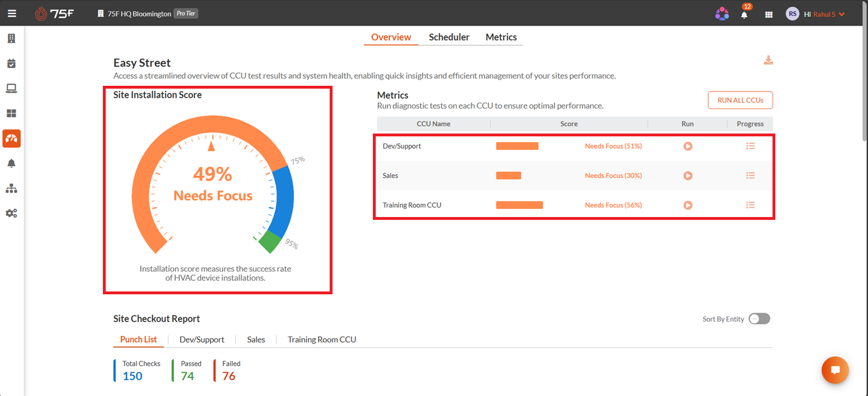868x396 pixels.
Task: Click the RUN ALL CCUs button
Action: point(740,100)
